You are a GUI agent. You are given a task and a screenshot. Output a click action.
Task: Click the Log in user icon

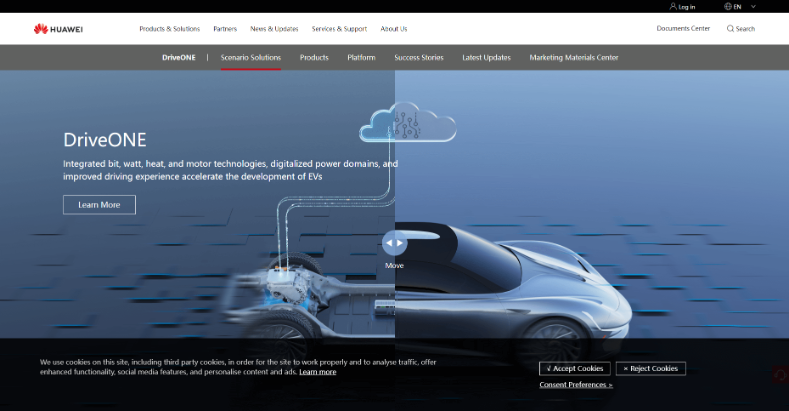tap(673, 7)
